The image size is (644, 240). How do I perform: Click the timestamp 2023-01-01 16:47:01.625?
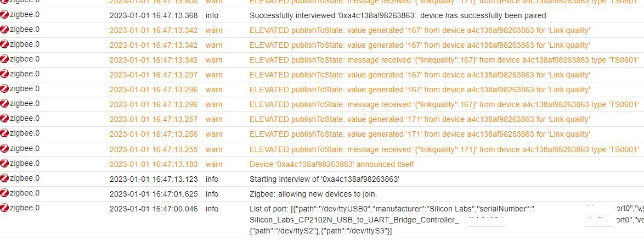tap(154, 194)
